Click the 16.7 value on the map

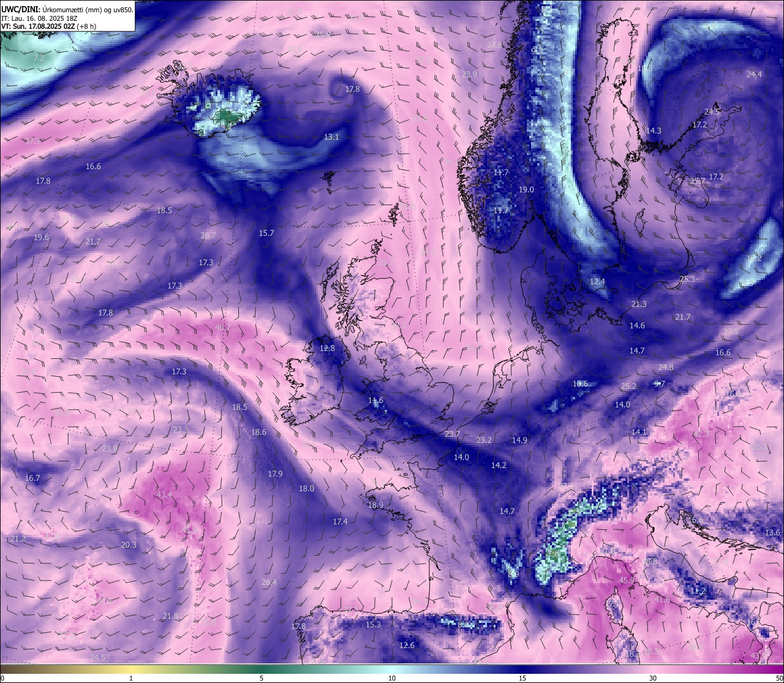pos(32,478)
